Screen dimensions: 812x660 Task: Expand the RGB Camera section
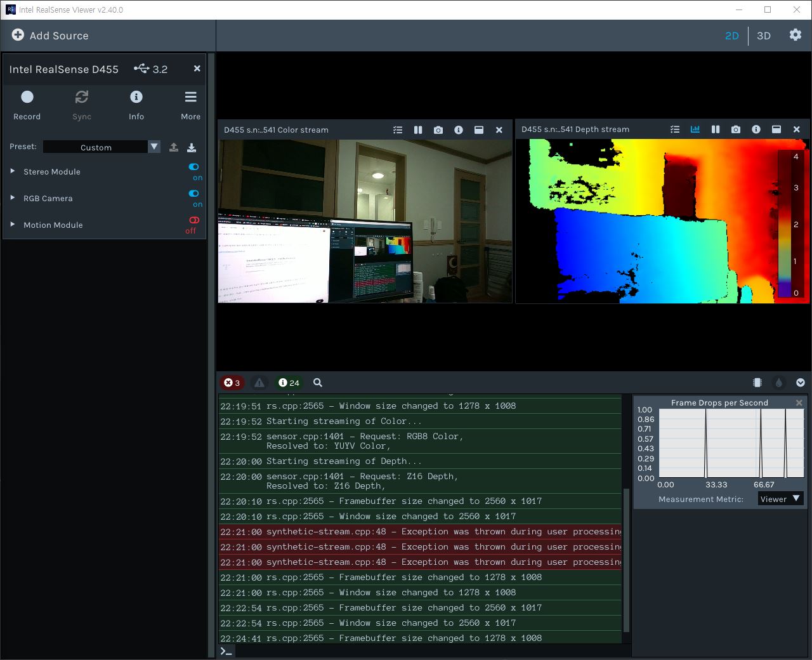coord(13,198)
